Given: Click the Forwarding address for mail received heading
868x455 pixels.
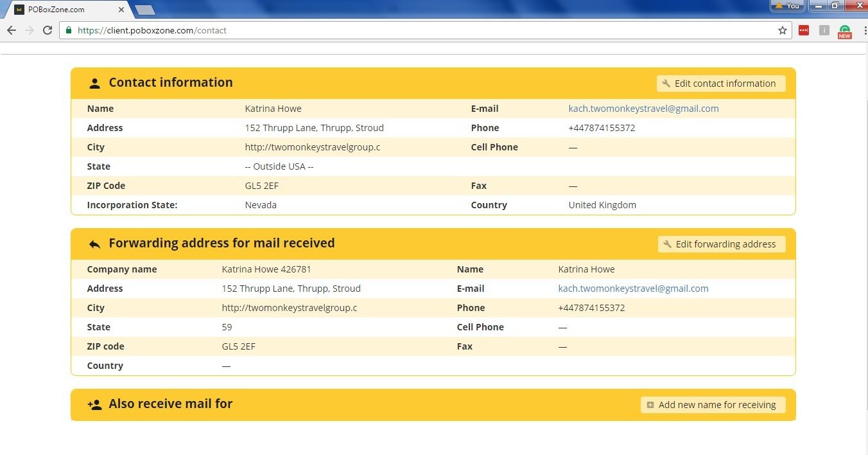Looking at the screenshot, I should (x=221, y=244).
